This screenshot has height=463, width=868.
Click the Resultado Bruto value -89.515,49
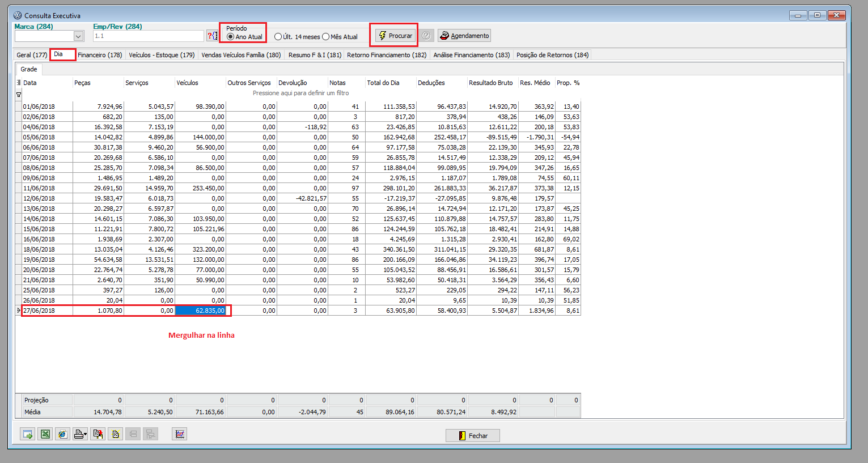(493, 137)
